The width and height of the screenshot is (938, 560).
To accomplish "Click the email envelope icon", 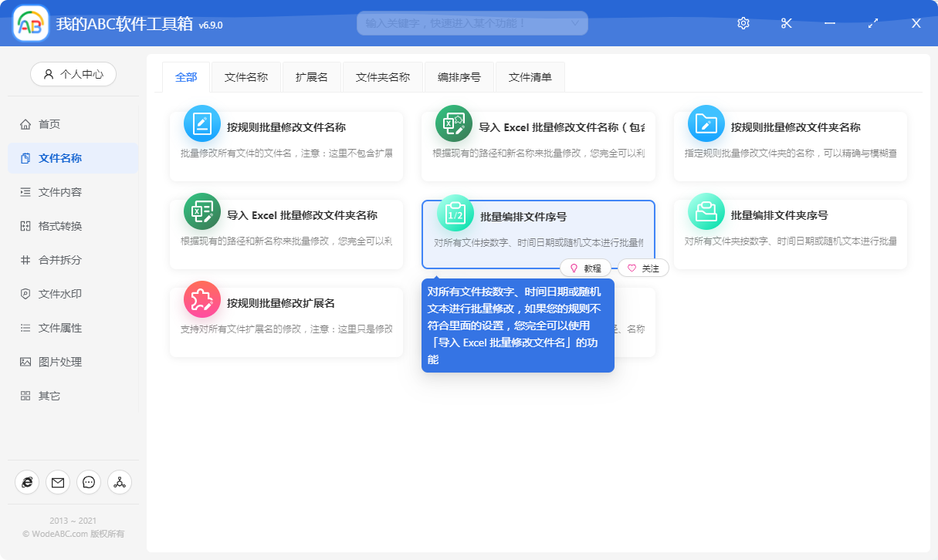I will 58,482.
